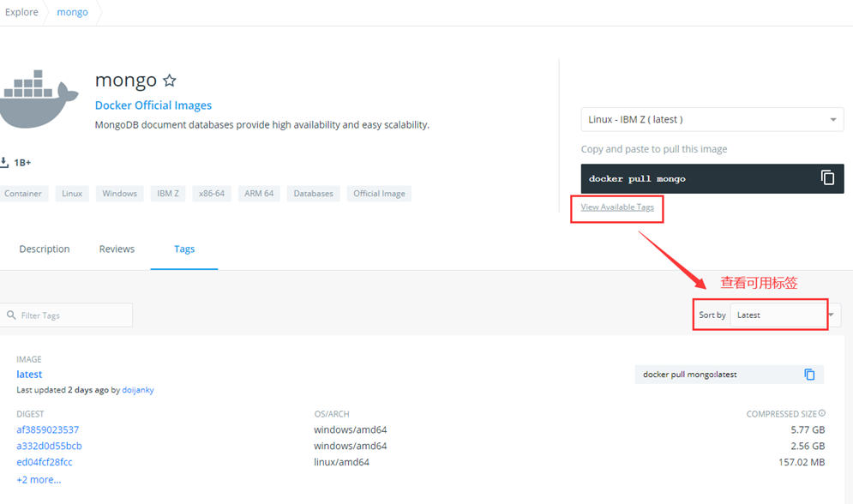853x504 pixels.
Task: Switch to the Reviews tab
Action: [117, 249]
